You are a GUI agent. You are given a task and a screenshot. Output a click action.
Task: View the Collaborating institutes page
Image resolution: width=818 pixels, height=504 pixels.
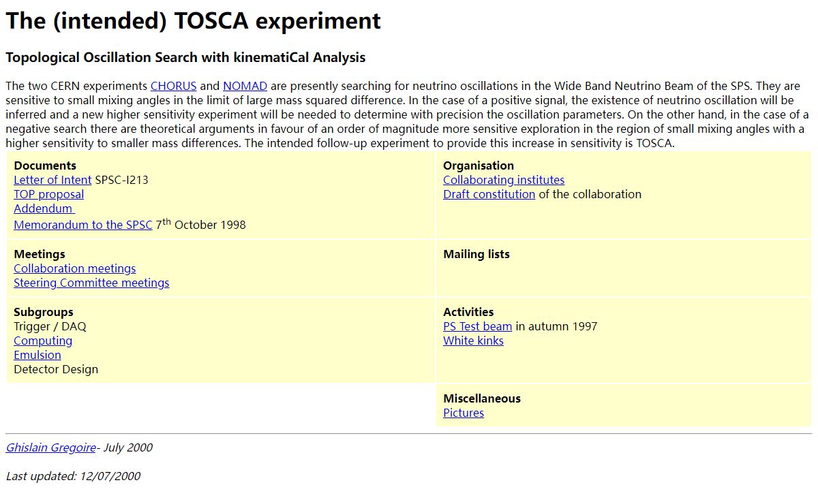point(504,180)
